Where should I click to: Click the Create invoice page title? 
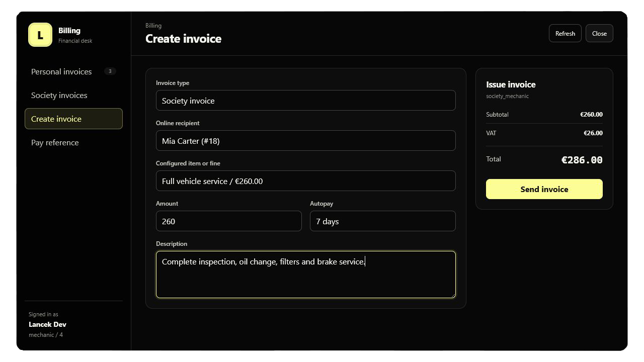183,39
